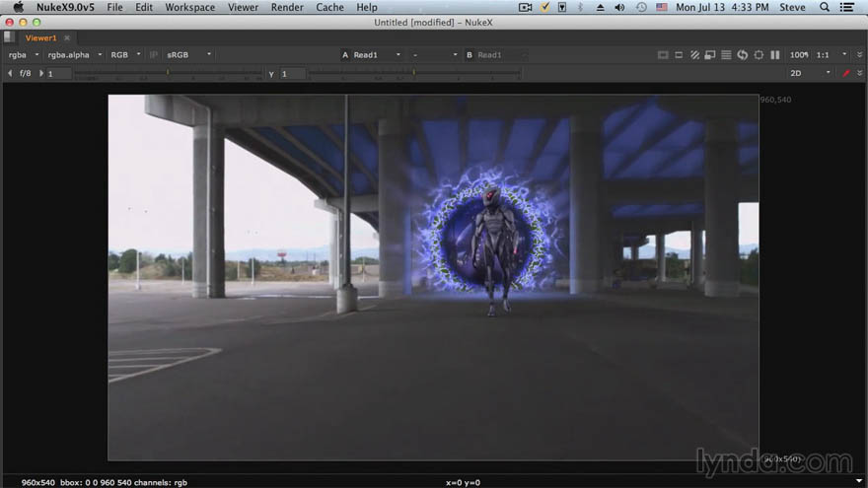Open the 100% zoom dropdown
This screenshot has height=488, width=868.
(799, 55)
